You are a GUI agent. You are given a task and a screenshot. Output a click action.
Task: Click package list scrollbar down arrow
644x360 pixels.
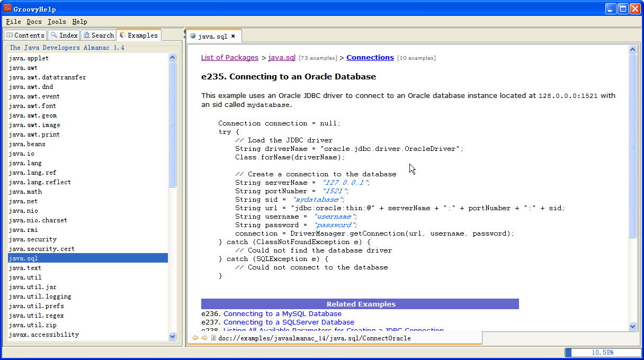pos(172,336)
